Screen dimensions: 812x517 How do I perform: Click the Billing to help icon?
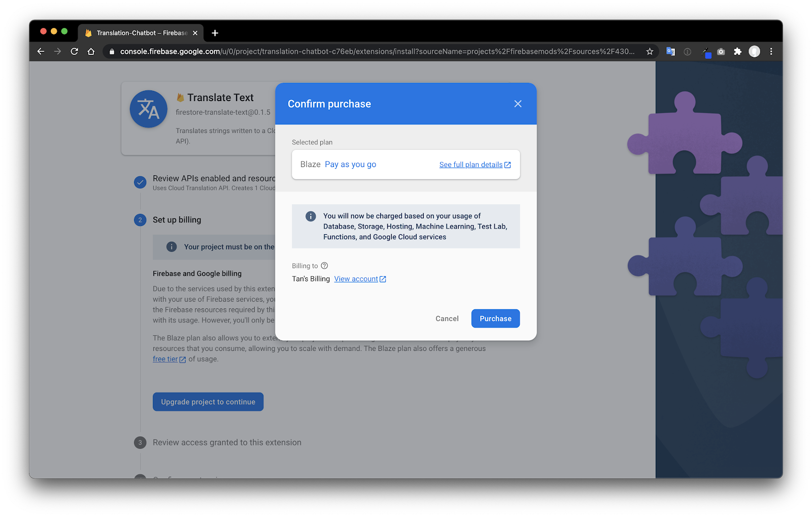point(324,266)
